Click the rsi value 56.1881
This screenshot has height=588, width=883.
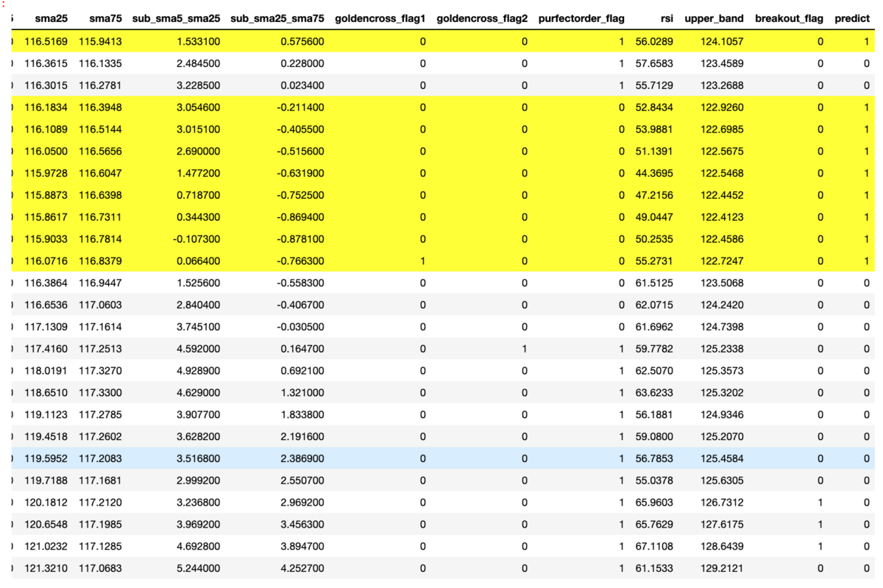coord(654,415)
